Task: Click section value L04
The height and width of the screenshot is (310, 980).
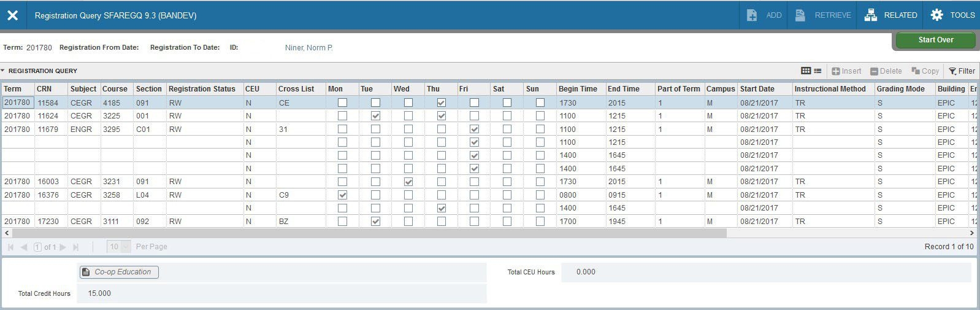Action: tap(143, 195)
